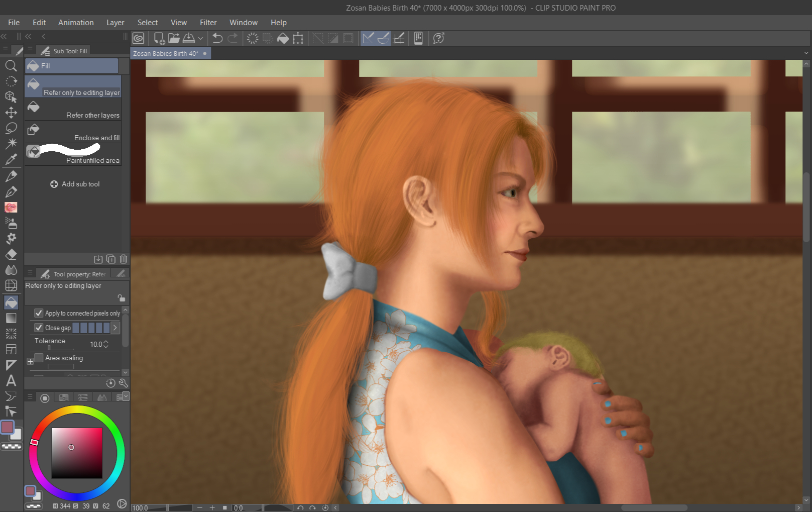Click the Undo arrow in command bar

(217, 38)
